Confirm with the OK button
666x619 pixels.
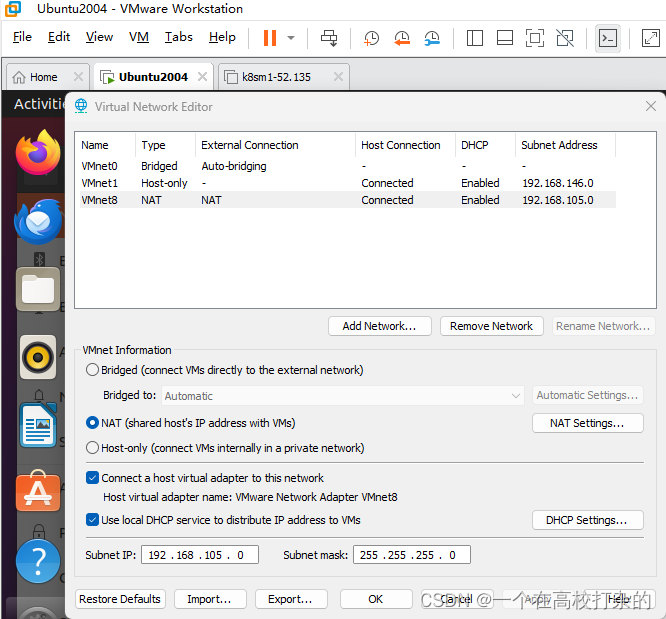tap(375, 599)
